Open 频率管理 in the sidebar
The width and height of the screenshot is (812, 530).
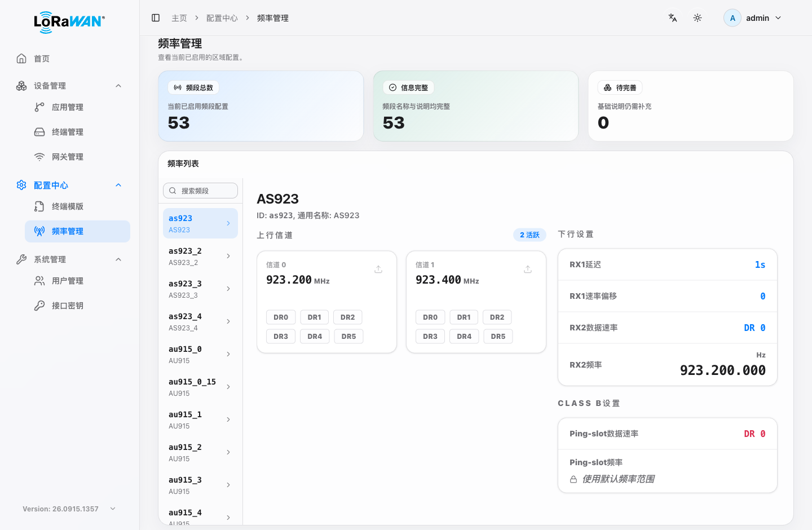pyautogui.click(x=77, y=231)
